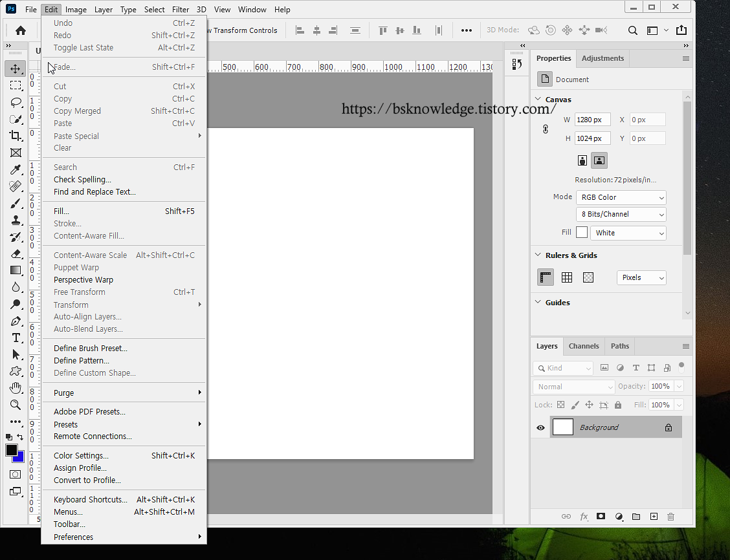Click the delete layer trash icon
The height and width of the screenshot is (560, 730).
670,516
